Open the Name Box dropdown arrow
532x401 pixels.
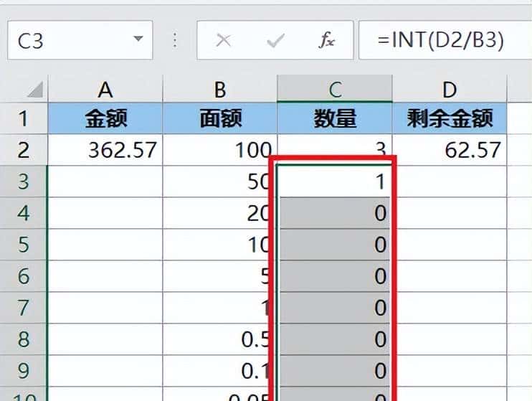coord(138,38)
